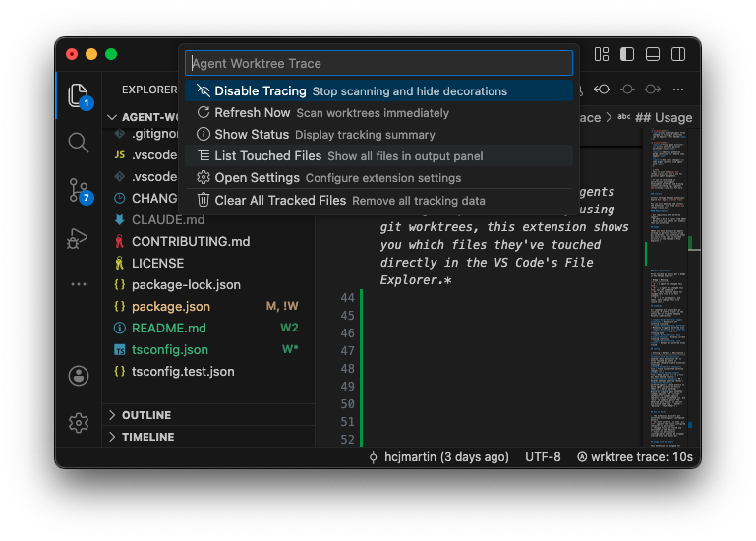Expand the OUTLINE section
The height and width of the screenshot is (541, 756).
(x=208, y=415)
